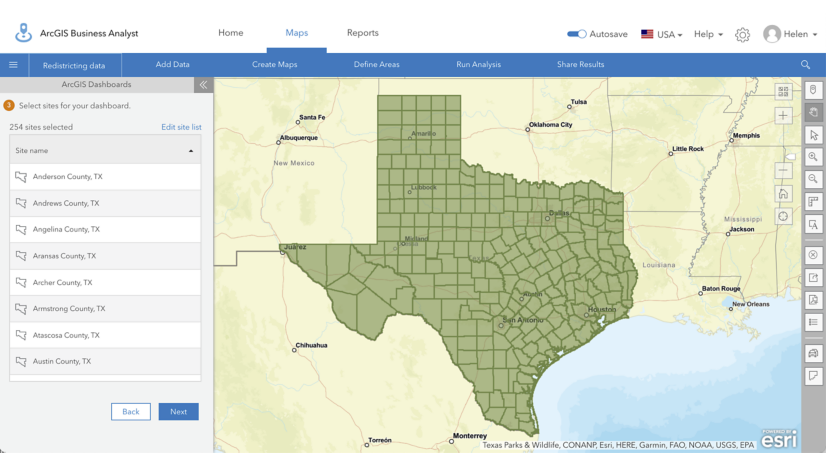
Task: Open the Add Data menu
Action: [172, 64]
